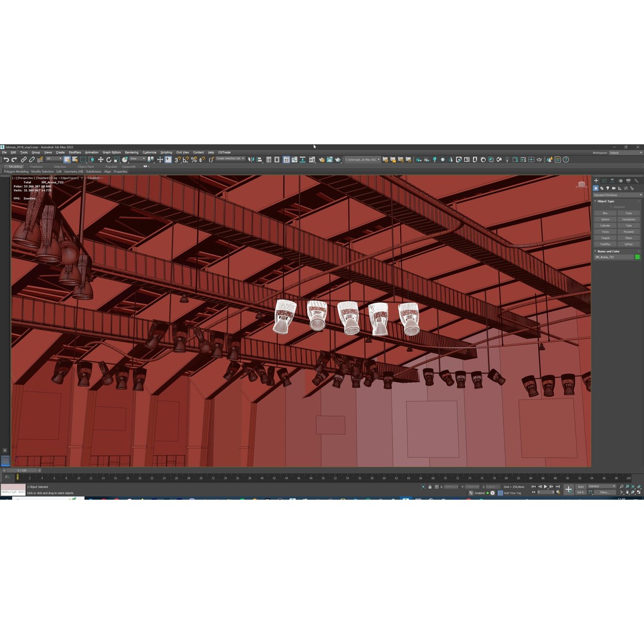This screenshot has width=644, height=644.
Task: Click the Redo arrow icon
Action: tap(14, 160)
